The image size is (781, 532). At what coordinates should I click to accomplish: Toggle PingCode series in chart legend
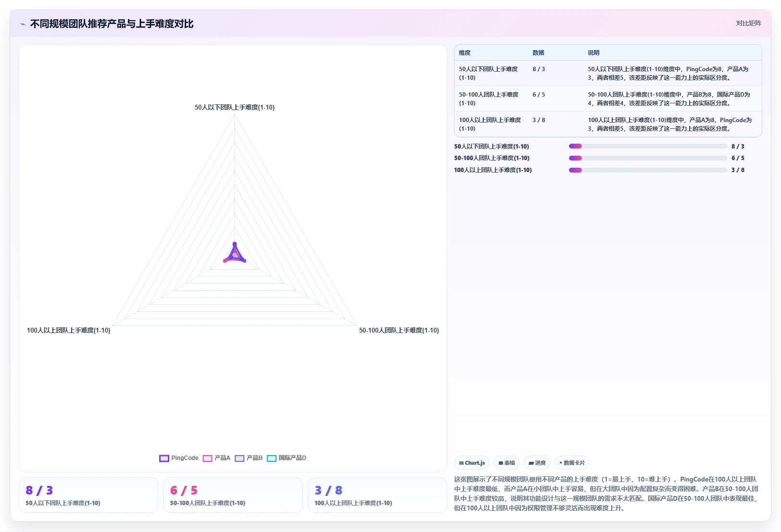(x=179, y=458)
